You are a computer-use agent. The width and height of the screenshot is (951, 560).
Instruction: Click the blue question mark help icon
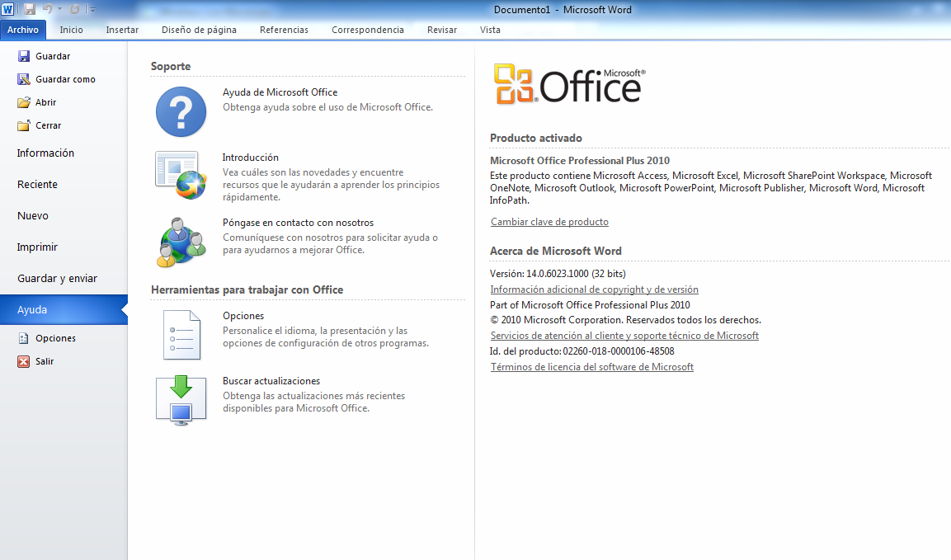pos(181,111)
